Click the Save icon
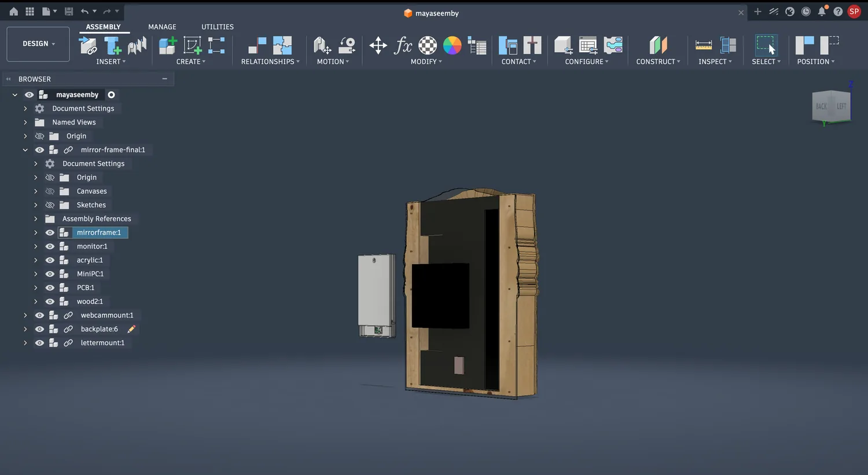 point(69,12)
